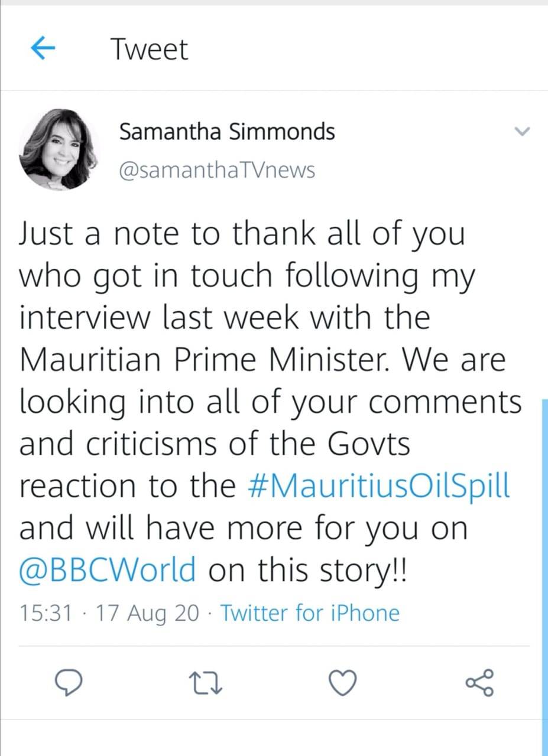Visit the @BBCWorld mention

coord(108,570)
